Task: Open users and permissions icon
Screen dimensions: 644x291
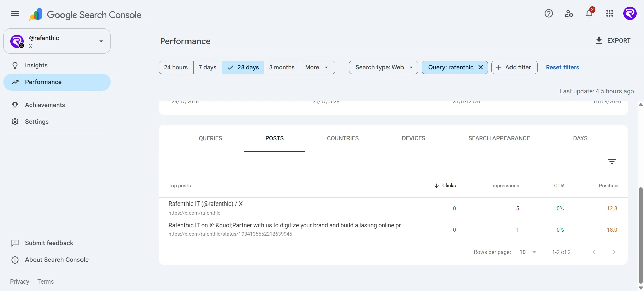Action: coord(569,13)
